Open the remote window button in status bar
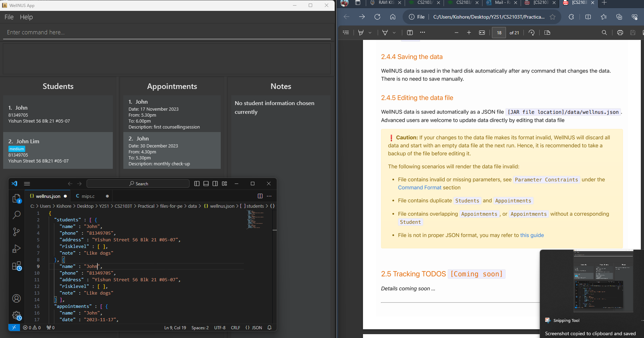Image resolution: width=644 pixels, height=338 pixels. click(x=14, y=327)
